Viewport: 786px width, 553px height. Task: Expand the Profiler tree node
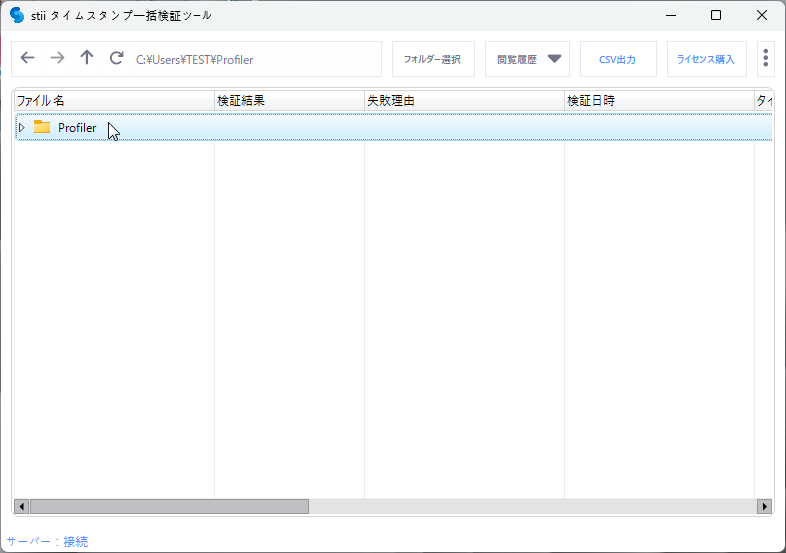click(22, 127)
